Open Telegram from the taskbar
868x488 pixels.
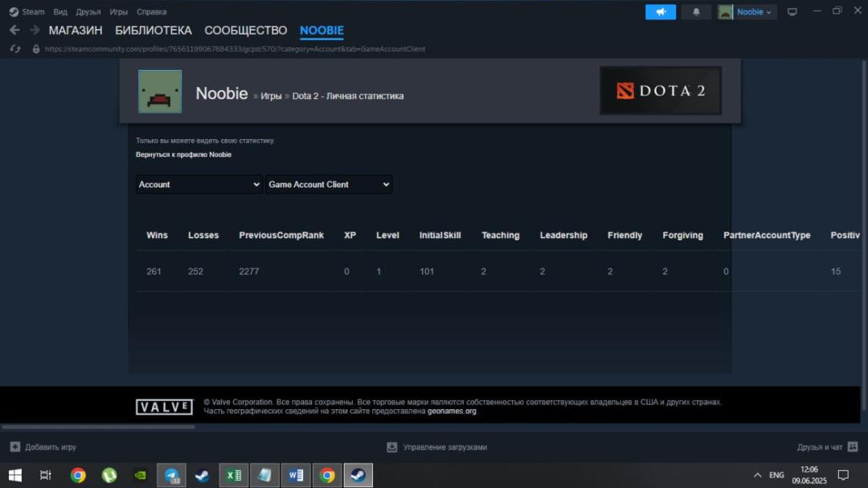click(172, 474)
